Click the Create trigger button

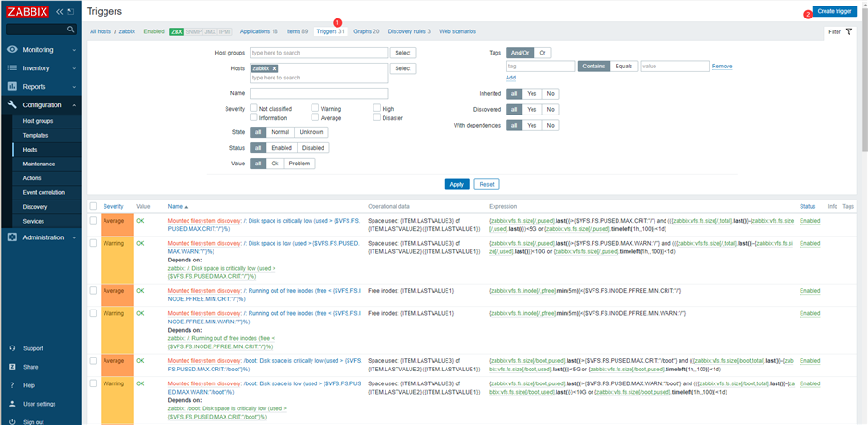pyautogui.click(x=833, y=11)
